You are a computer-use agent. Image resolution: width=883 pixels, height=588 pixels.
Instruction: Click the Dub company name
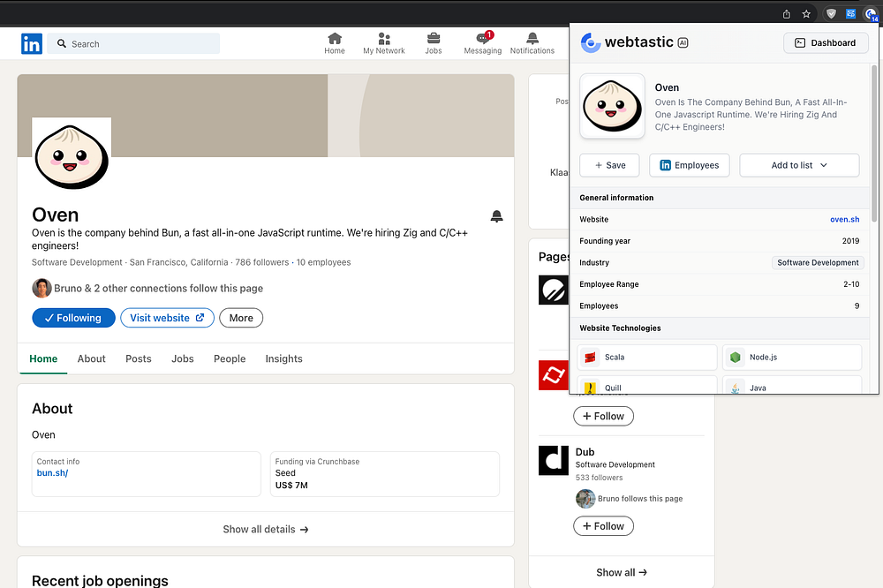click(x=585, y=452)
